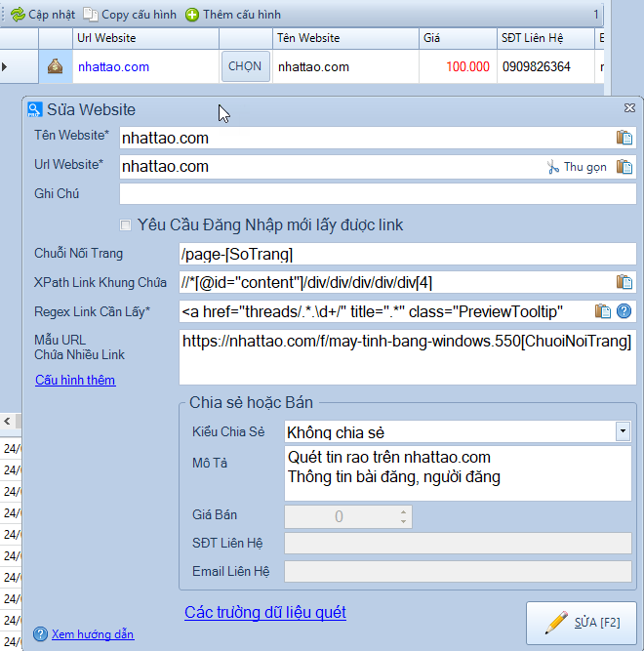Click paste icon in Regex field
Viewport: 644px width, 651px height.
tap(603, 311)
